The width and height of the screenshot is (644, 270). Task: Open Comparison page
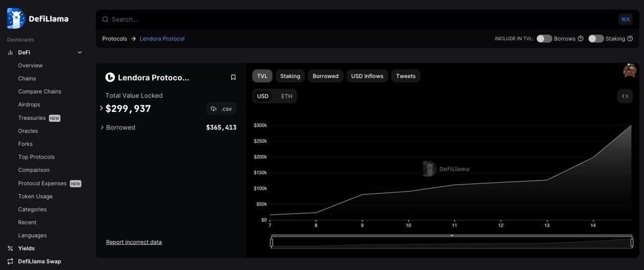(x=34, y=170)
